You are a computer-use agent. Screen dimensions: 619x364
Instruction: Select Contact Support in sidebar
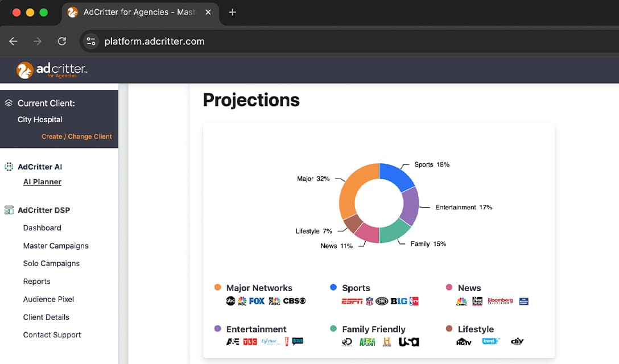tap(52, 335)
